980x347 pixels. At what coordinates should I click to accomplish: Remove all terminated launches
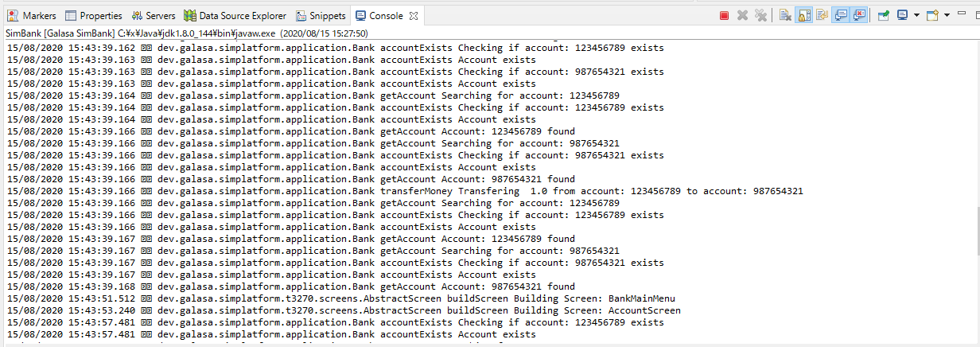(760, 15)
